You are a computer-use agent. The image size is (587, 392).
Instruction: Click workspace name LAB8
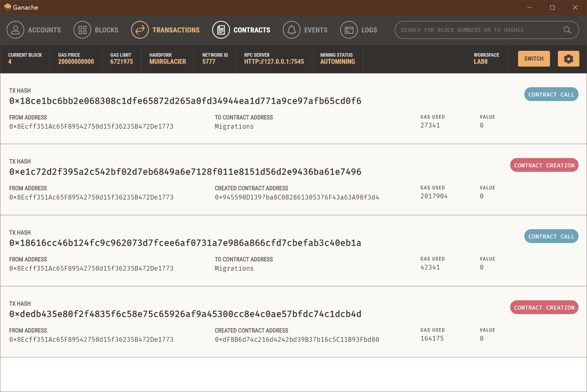tap(481, 62)
